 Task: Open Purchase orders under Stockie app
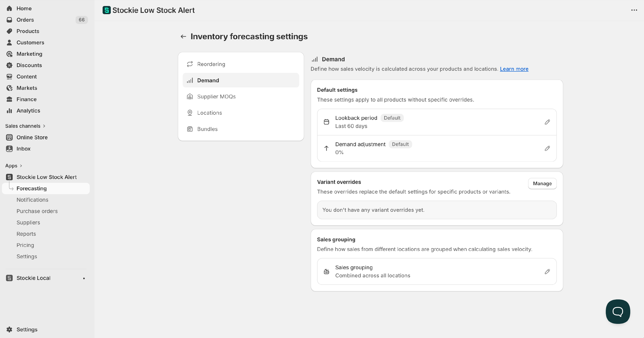pos(37,211)
